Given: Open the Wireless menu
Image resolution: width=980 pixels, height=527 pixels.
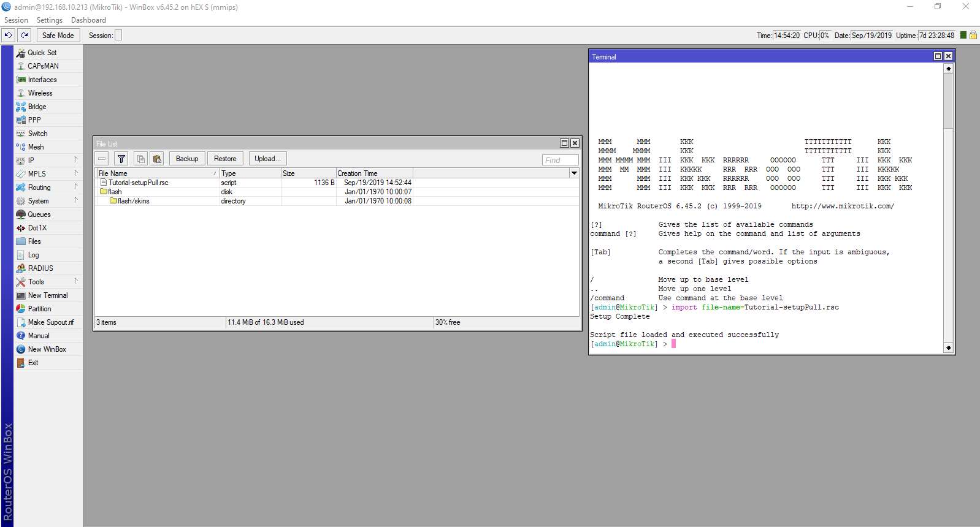Looking at the screenshot, I should 48,93.
